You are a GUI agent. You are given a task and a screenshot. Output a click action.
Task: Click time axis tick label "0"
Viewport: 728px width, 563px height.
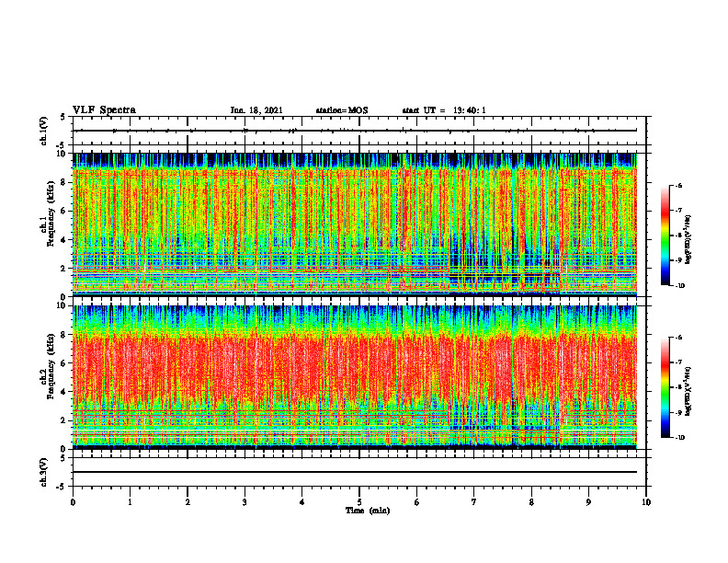(x=73, y=502)
